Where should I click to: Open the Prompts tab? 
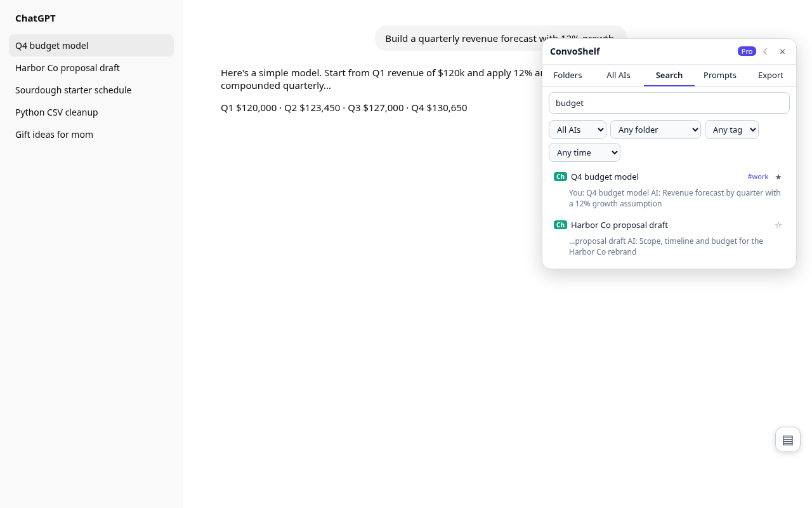coord(720,75)
